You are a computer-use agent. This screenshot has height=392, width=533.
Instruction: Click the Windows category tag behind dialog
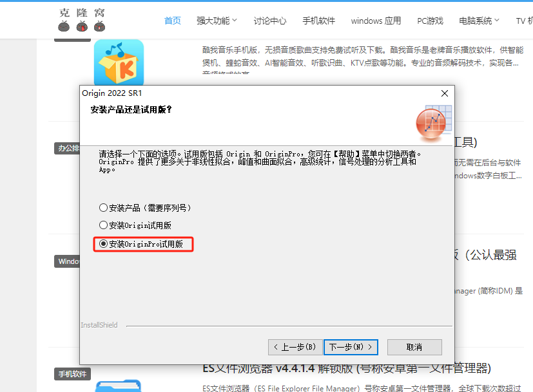pyautogui.click(x=67, y=261)
